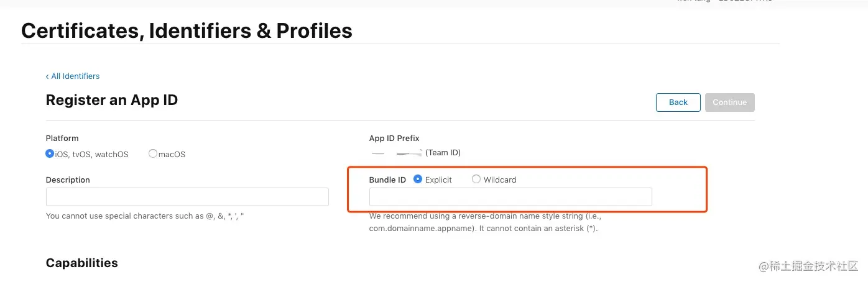This screenshot has width=868, height=282.
Task: Click the Platform label
Action: [x=62, y=139]
